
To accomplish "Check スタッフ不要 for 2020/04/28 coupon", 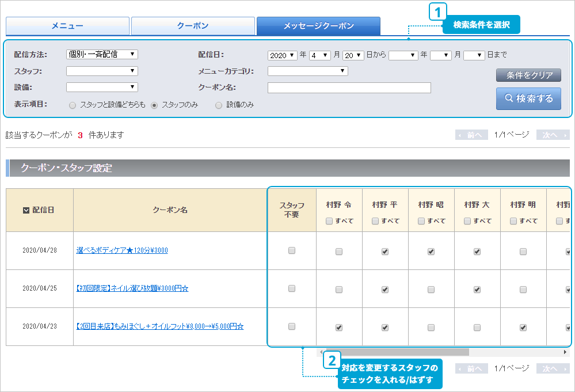I will (292, 250).
